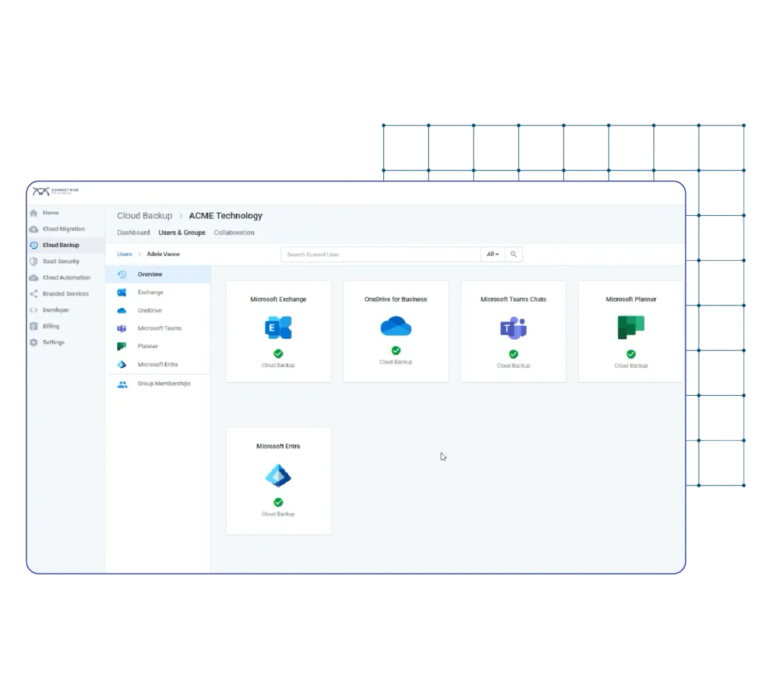The height and width of the screenshot is (700, 764).
Task: Click the Settings gear icon
Action: click(x=34, y=342)
